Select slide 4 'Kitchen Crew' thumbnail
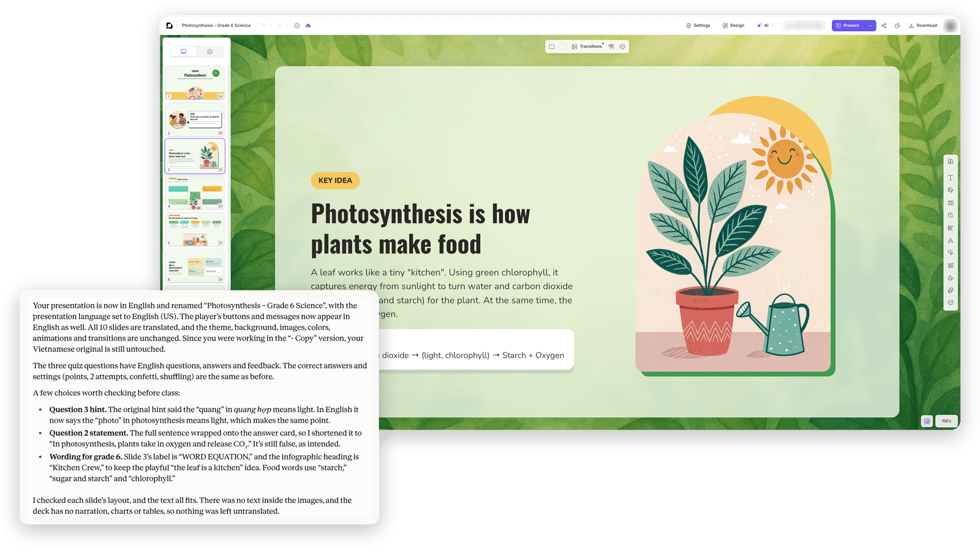Viewport: 980px width, 547px height. 195,193
